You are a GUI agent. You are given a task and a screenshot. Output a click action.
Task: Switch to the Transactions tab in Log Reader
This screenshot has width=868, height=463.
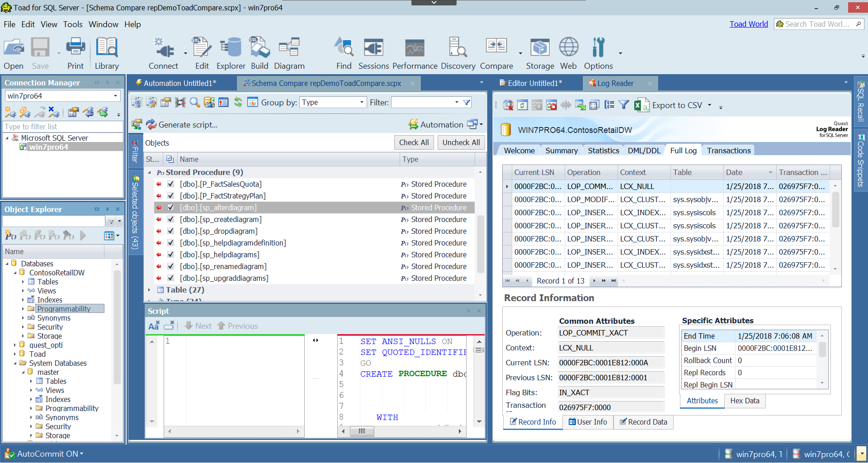[x=728, y=150]
